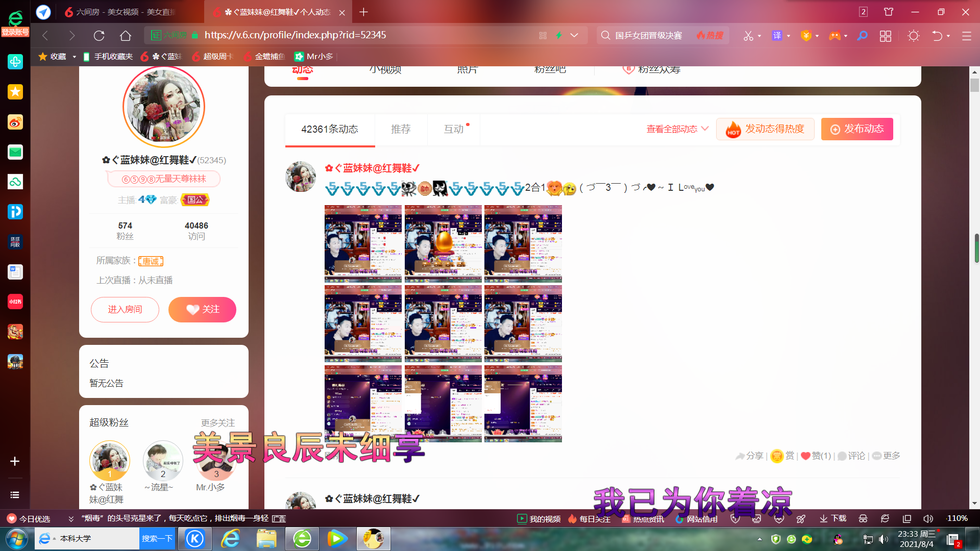Click the 发布动态 button

click(x=857, y=129)
